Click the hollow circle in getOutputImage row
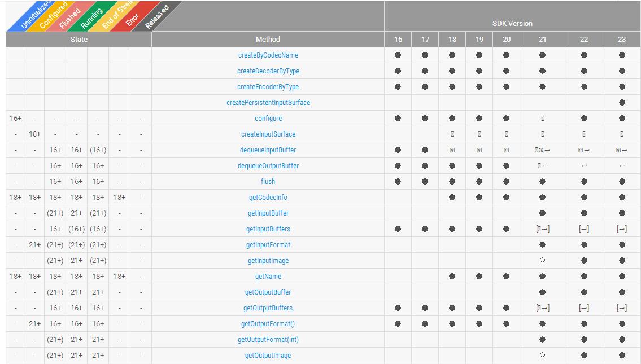 (x=543, y=355)
